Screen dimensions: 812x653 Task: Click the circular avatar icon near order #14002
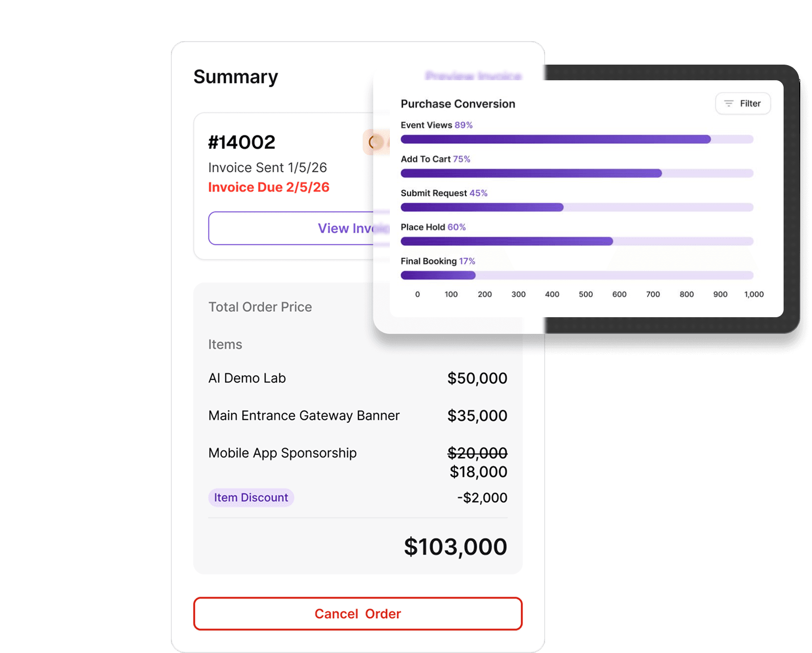[377, 142]
